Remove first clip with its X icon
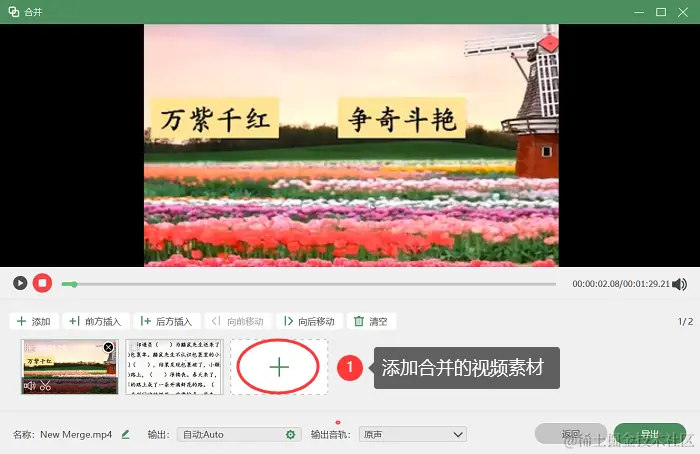700x454 pixels. (108, 347)
